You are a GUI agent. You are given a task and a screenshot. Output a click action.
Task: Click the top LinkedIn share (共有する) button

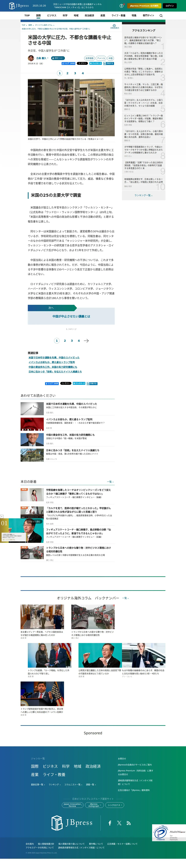(x=109, y=63)
